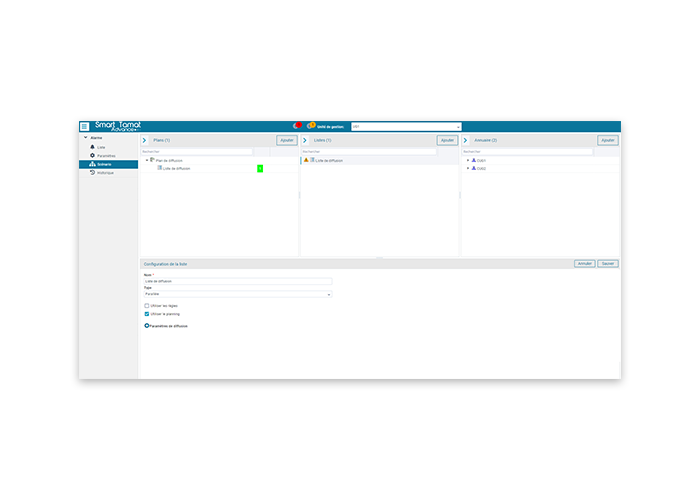
Task: Click the user icon for CUG1
Action: [474, 160]
